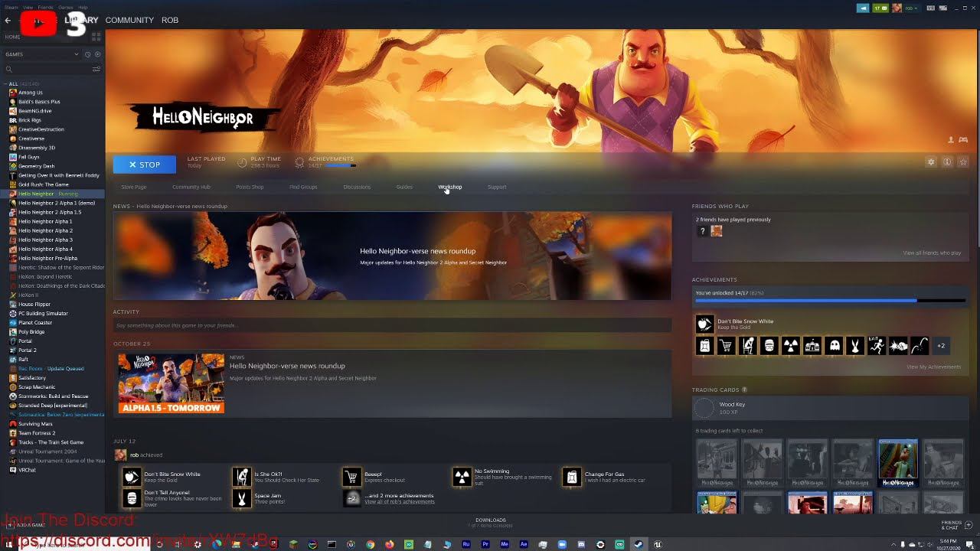
Task: Click the activity post input field
Action: 392,325
